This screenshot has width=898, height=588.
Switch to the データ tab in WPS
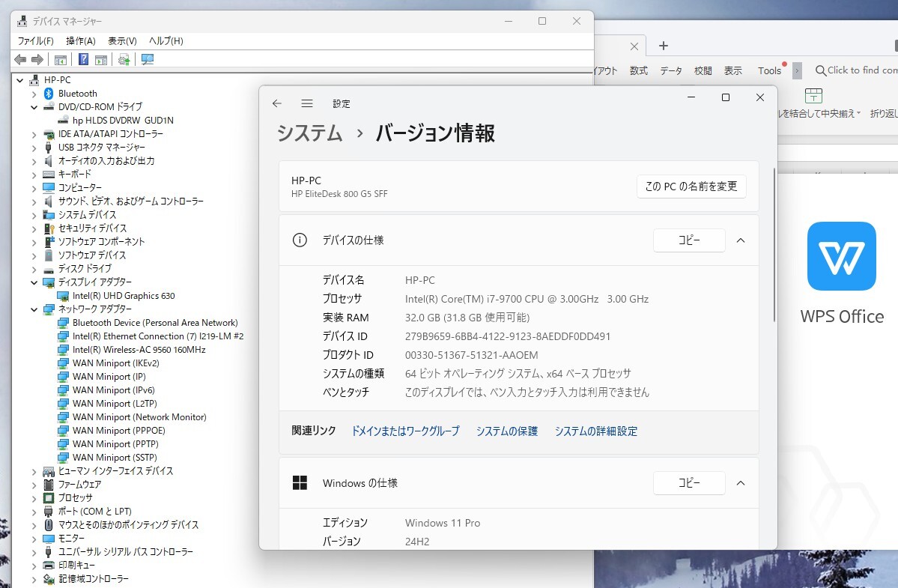tap(671, 70)
